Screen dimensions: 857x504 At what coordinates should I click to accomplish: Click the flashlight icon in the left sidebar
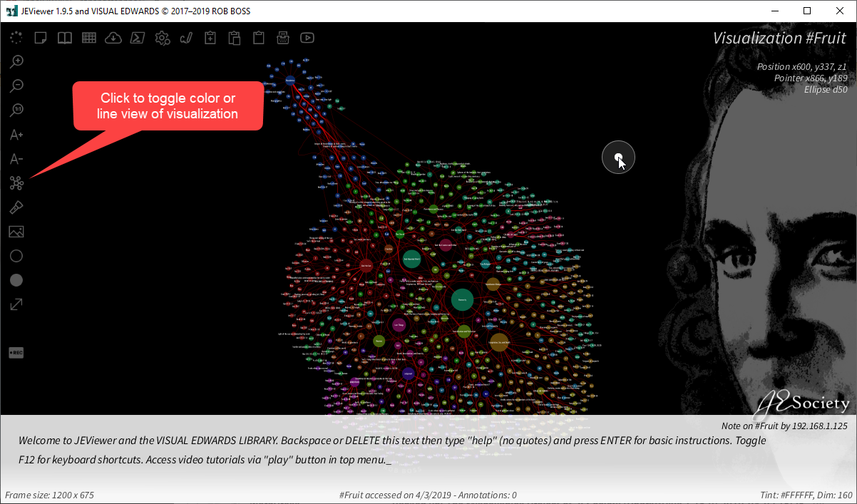click(x=16, y=207)
